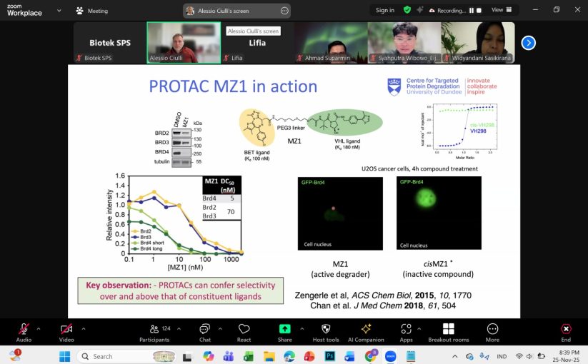Viewport: 588px width, 364px height.
Task: Open the Zoom Workplace dropdown chevron
Action: [x=60, y=11]
